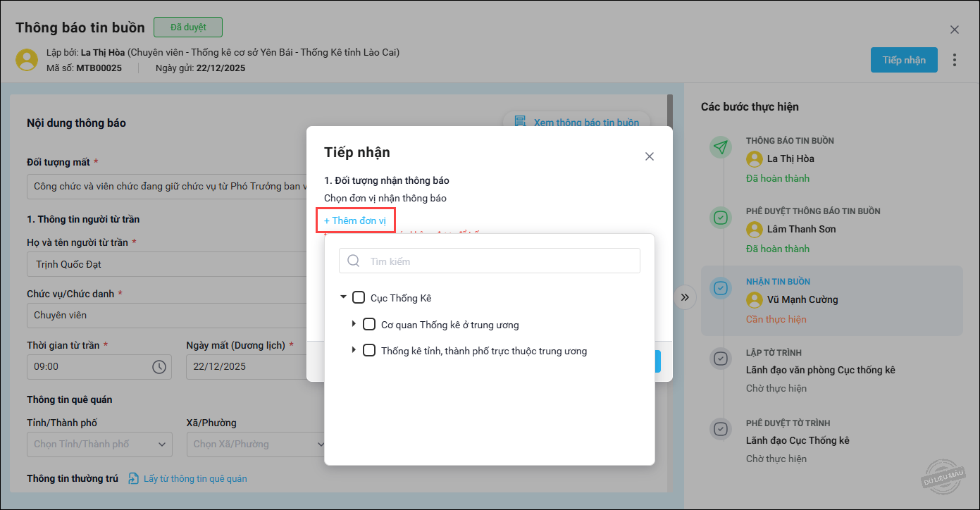Open the Tỉnh/Thành phố dropdown
Image resolution: width=980 pixels, height=510 pixels.
point(99,444)
